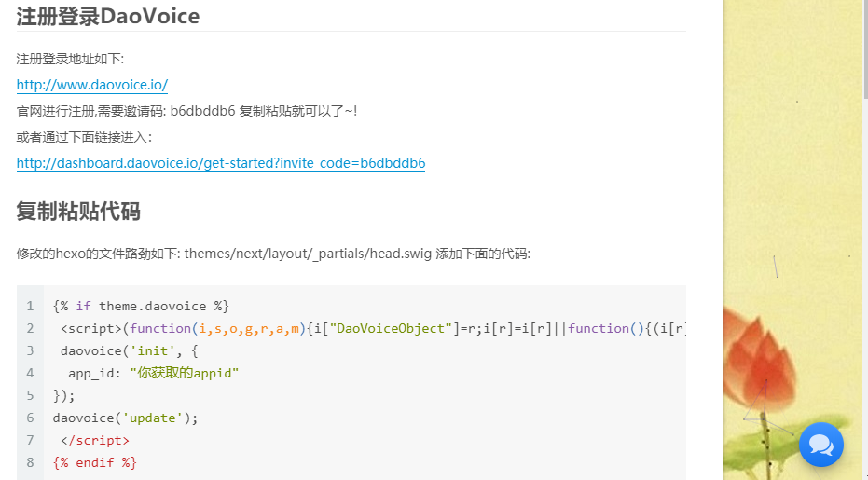Click the {% endif %} code line
Image resolution: width=868 pixels, height=480 pixels.
(95, 462)
